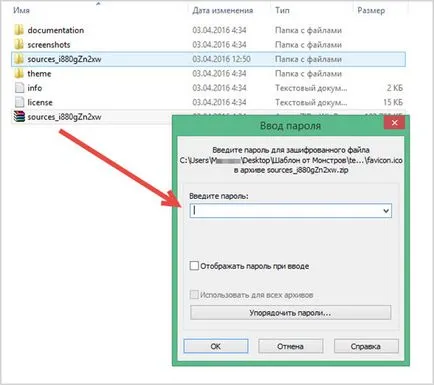
Task: Sort by Тип column header
Action: (282, 11)
